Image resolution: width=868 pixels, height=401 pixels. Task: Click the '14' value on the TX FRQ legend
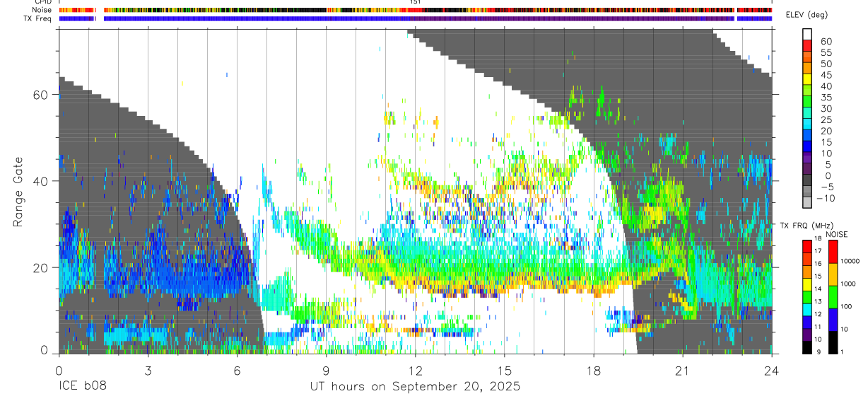[x=817, y=290]
